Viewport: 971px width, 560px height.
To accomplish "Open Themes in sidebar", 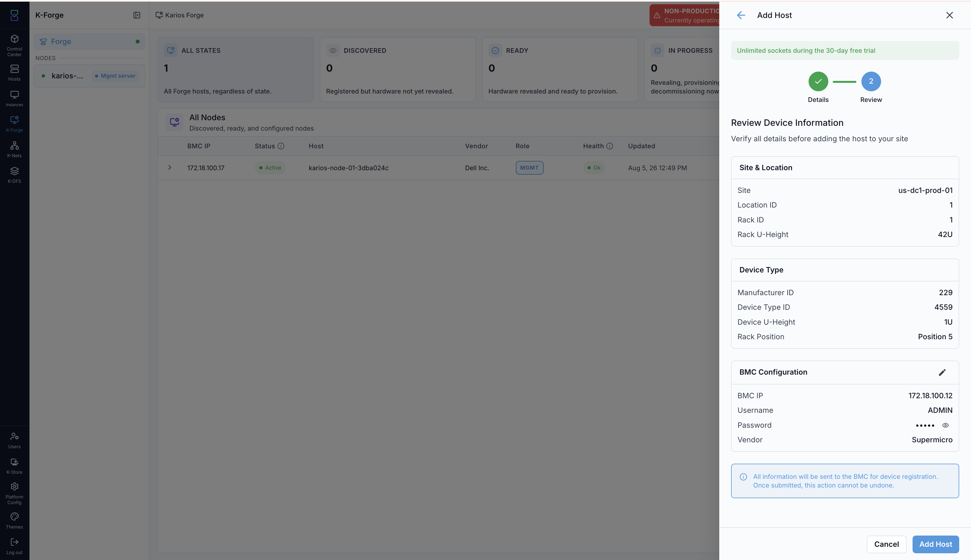I will pos(14,521).
